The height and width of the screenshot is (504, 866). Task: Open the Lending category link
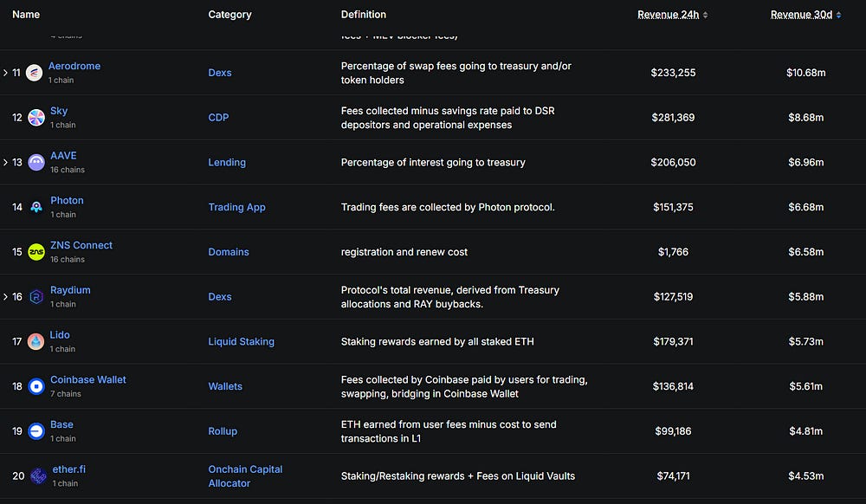click(227, 162)
